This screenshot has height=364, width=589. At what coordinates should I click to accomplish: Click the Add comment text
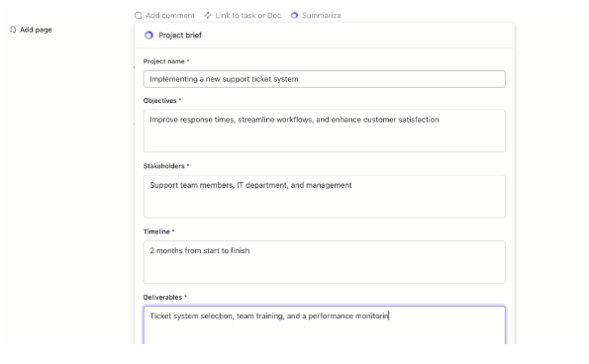coord(170,16)
